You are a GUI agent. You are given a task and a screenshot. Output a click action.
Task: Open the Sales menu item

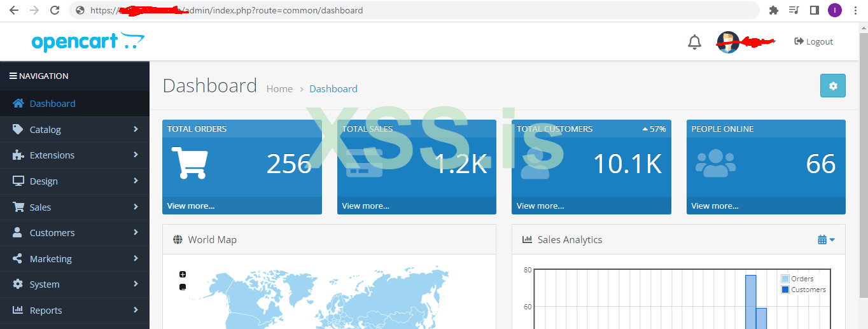(x=74, y=207)
